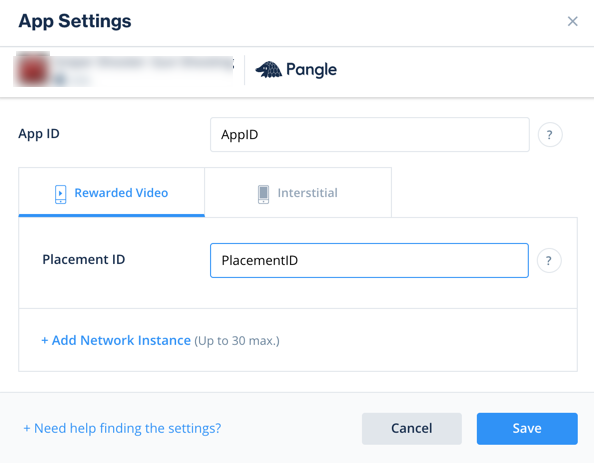Switch to the Rewarded Video tab
The image size is (594, 463).
coord(111,192)
